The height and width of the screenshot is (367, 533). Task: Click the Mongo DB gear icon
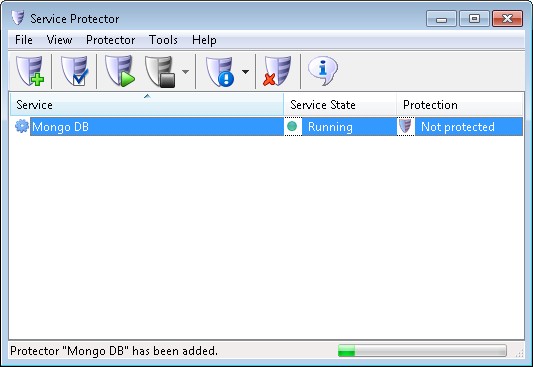22,126
